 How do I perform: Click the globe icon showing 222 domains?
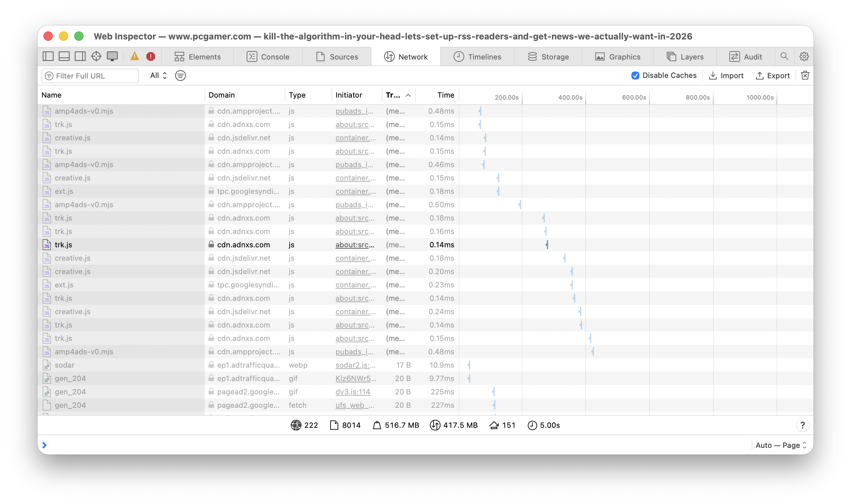click(x=296, y=425)
